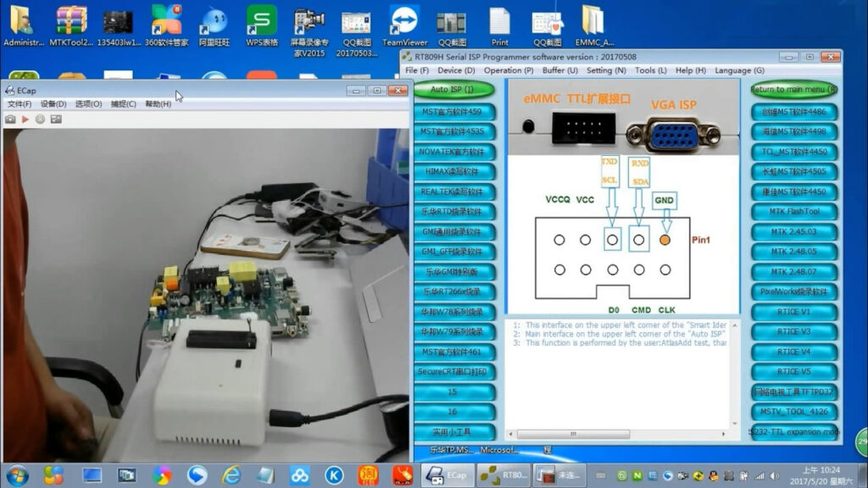Open MTKTool2 archive on desktop

(x=71, y=25)
